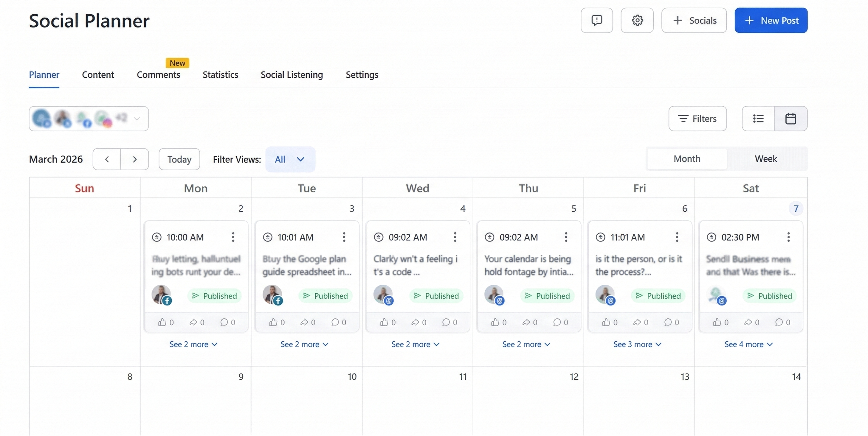Create a New Post

771,20
